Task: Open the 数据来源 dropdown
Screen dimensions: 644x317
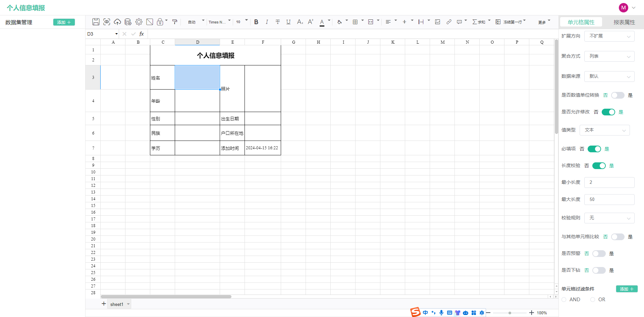Action: pos(609,76)
